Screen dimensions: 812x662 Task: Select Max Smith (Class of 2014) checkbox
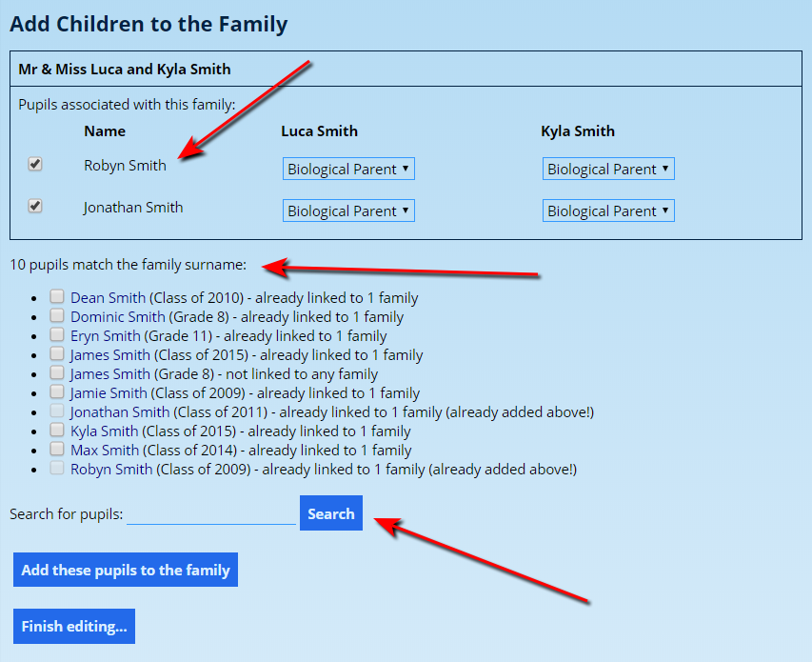pos(58,450)
